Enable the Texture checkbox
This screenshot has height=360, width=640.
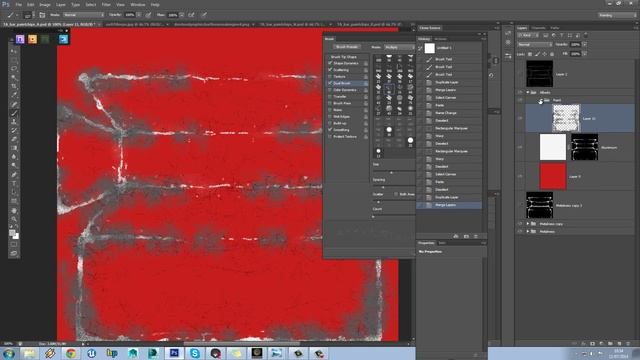(330, 76)
